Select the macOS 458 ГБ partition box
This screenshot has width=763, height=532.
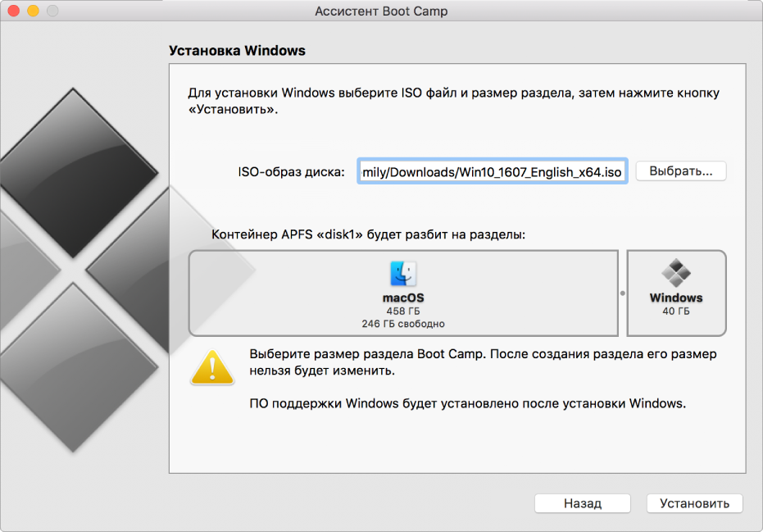click(403, 293)
